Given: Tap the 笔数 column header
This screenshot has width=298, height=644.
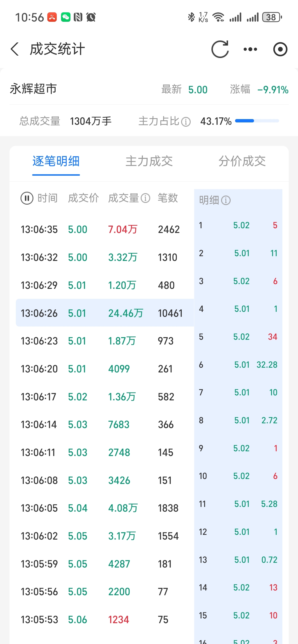Looking at the screenshot, I should coord(168,198).
